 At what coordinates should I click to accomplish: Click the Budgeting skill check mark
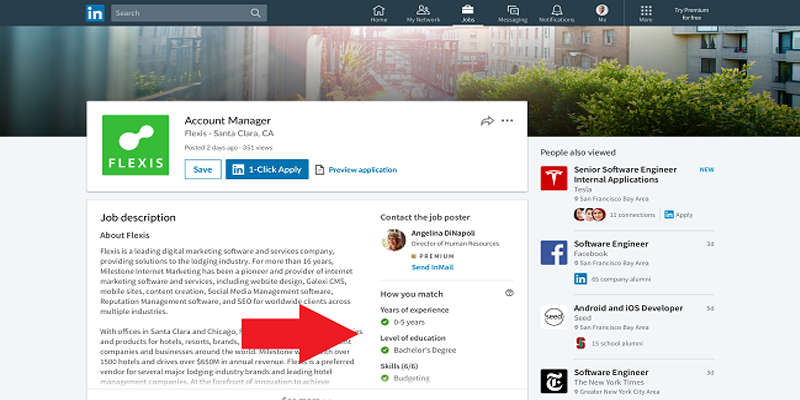pos(385,378)
